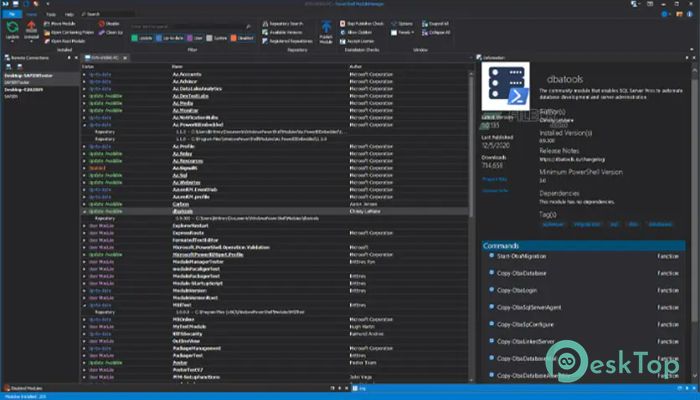Image resolution: width=700 pixels, height=400 pixels.
Task: Click the Move Module icon
Action: click(46, 24)
